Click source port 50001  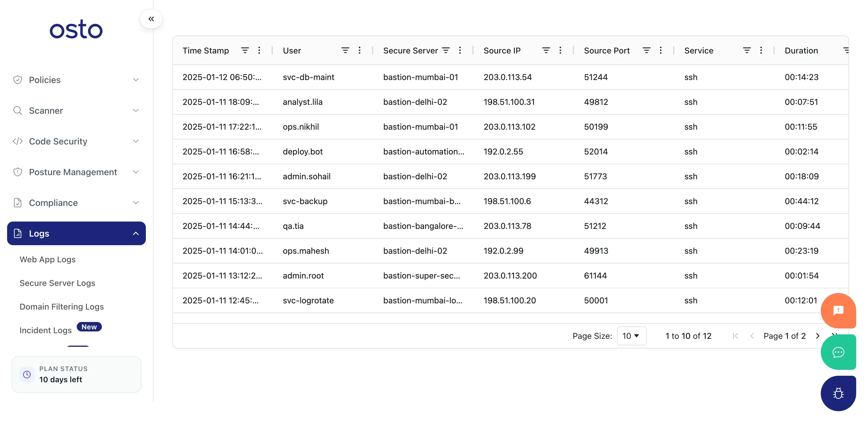click(596, 300)
